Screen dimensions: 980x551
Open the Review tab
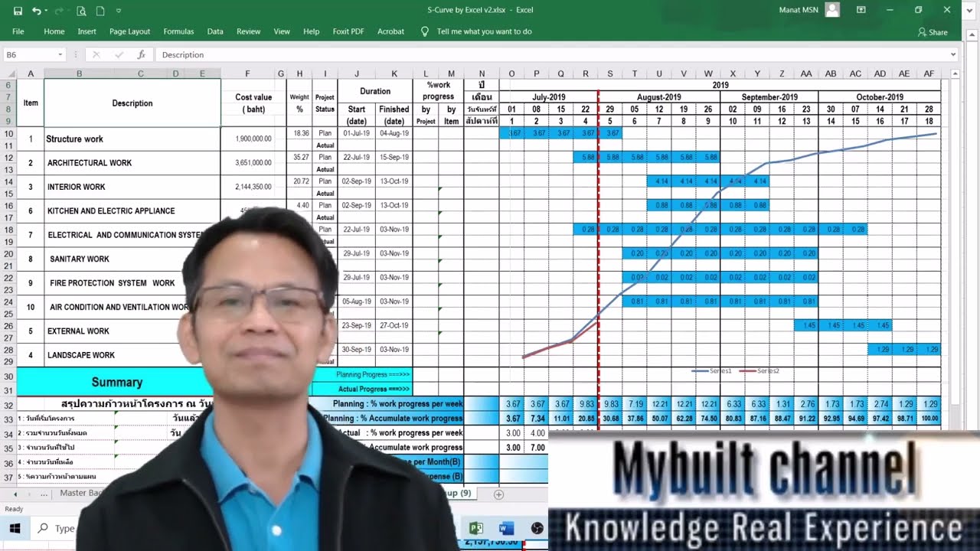[248, 31]
